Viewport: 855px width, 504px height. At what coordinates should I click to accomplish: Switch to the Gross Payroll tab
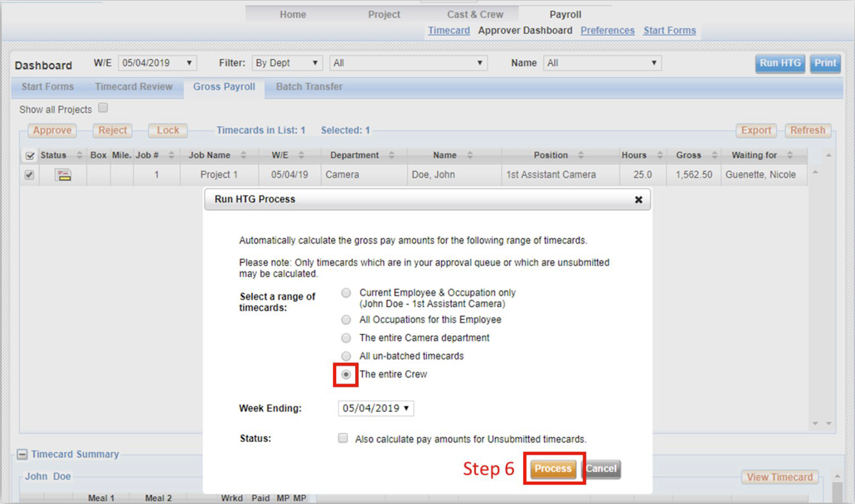pos(224,87)
